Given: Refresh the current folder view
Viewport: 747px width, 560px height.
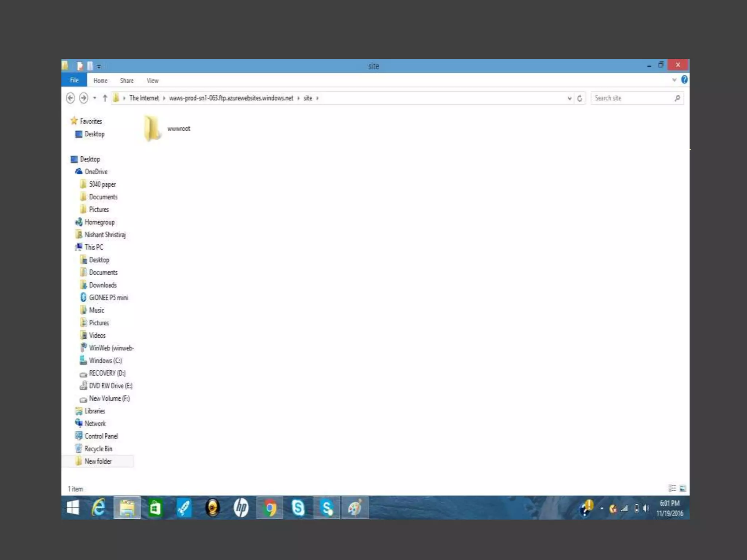Looking at the screenshot, I should coord(580,98).
